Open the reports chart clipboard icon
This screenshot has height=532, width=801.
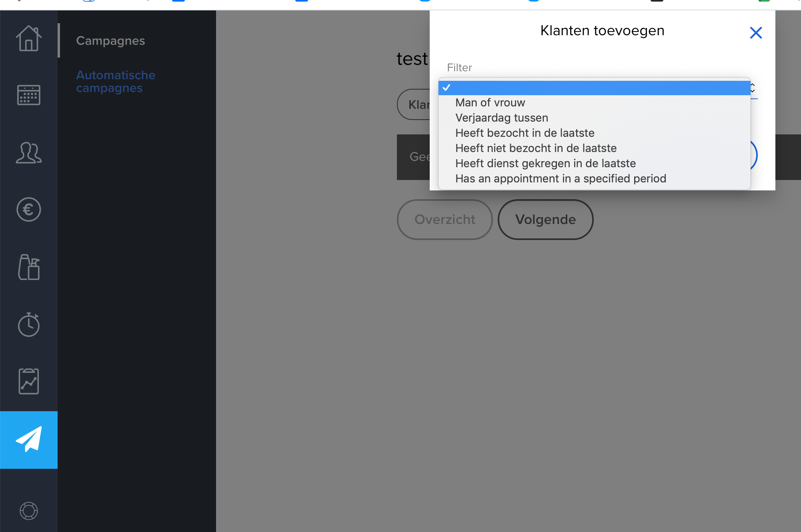[29, 381]
